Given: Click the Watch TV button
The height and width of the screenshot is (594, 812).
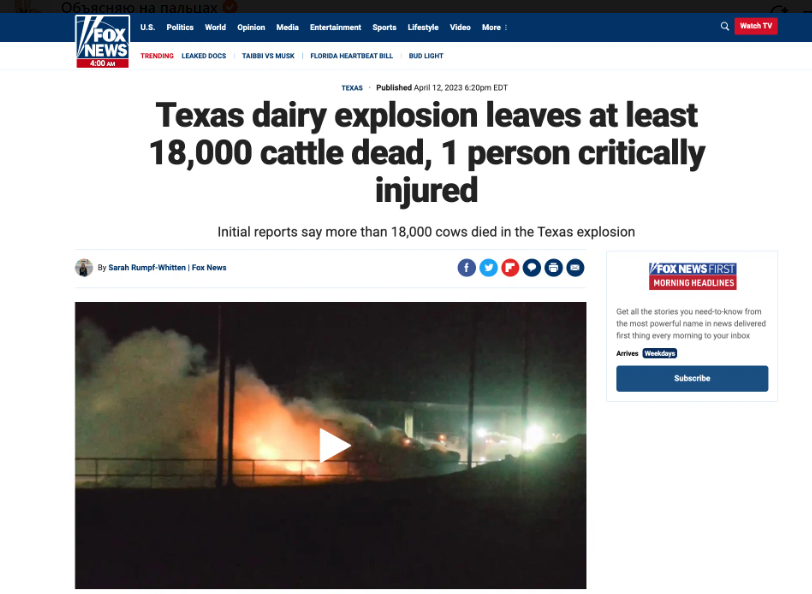Looking at the screenshot, I should click(756, 26).
